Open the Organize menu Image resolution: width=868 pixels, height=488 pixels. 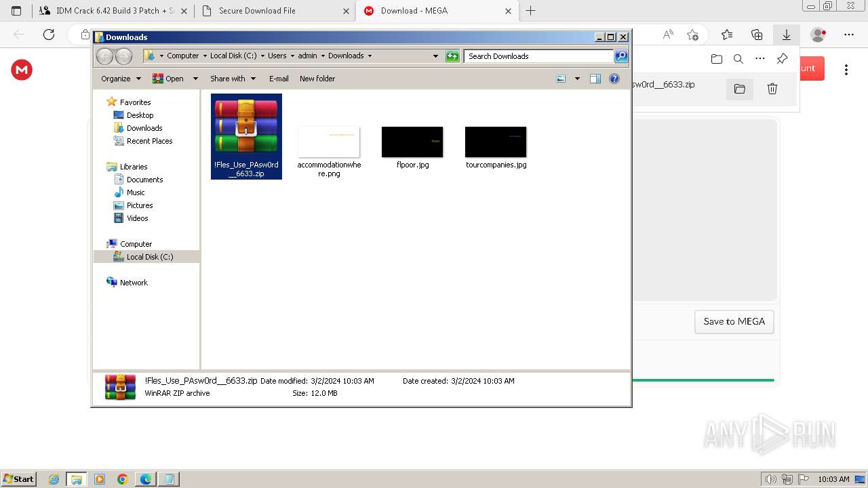click(x=121, y=79)
